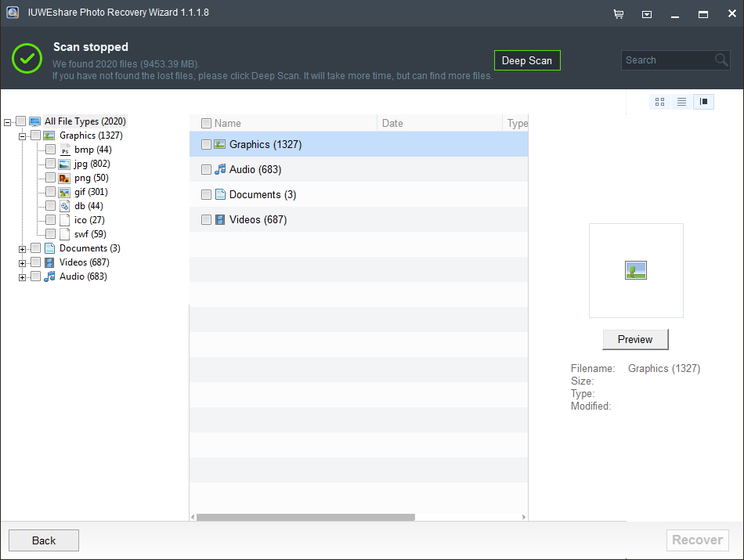744x560 pixels.
Task: Check the Videos (687) list row checkbox
Action: pyautogui.click(x=206, y=220)
